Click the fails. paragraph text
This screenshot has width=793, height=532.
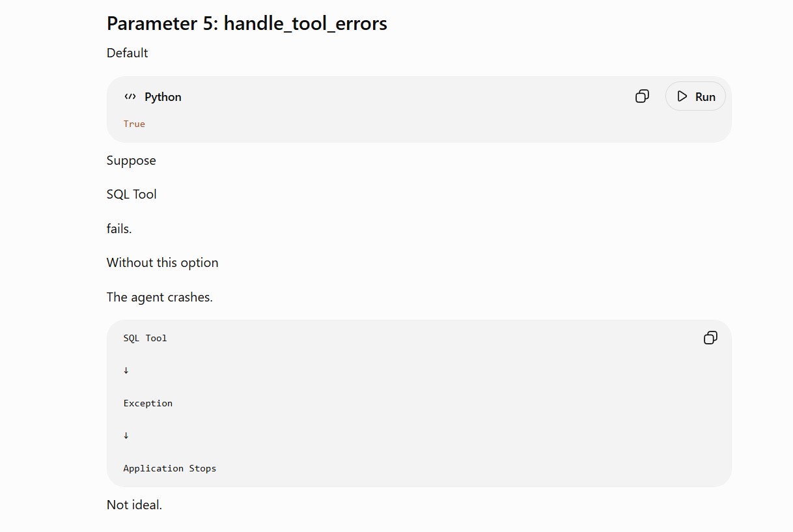[x=119, y=229]
